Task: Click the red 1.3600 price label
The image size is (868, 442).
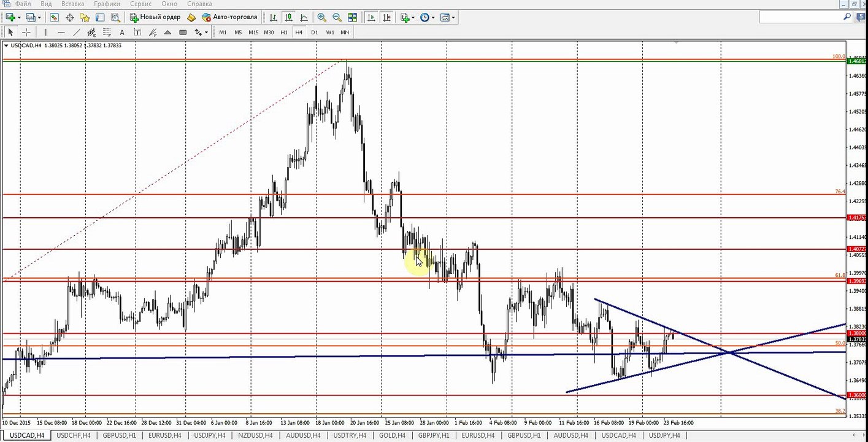Action: coord(856,395)
